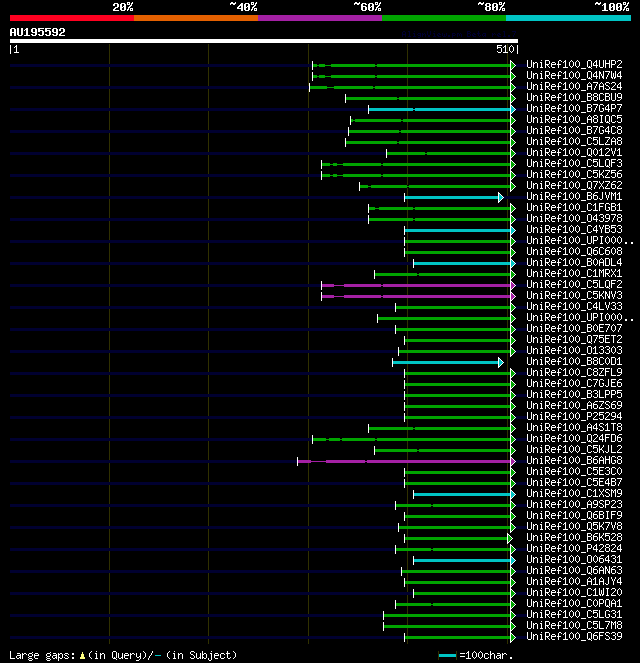Image resolution: width=640 pixels, height=663 pixels.
Task: Open hit UniRef100_A8IQC5
Action: tap(574, 119)
